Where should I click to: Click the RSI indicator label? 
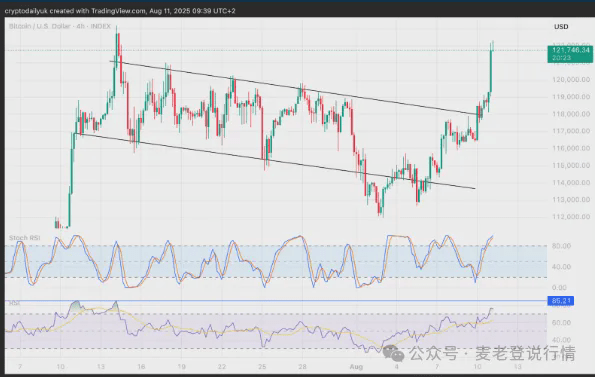[x=14, y=303]
